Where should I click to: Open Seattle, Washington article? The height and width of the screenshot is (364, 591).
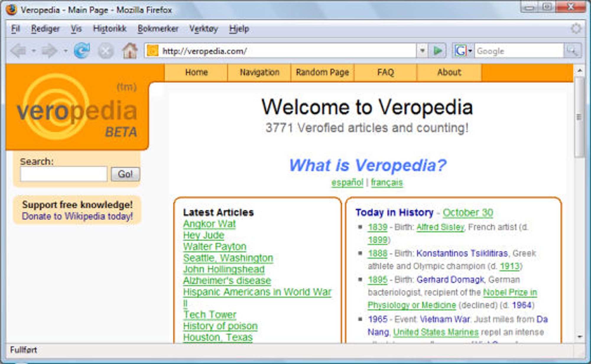pos(228,258)
